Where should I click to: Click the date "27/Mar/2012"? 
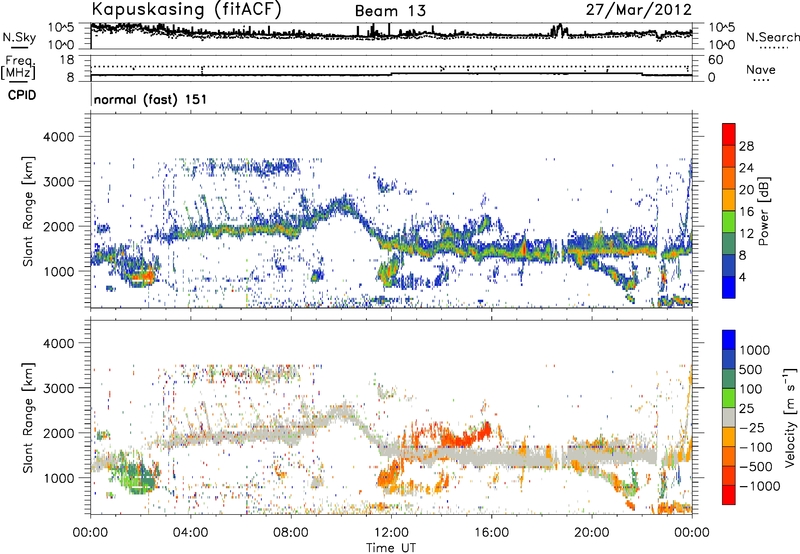coord(639,10)
